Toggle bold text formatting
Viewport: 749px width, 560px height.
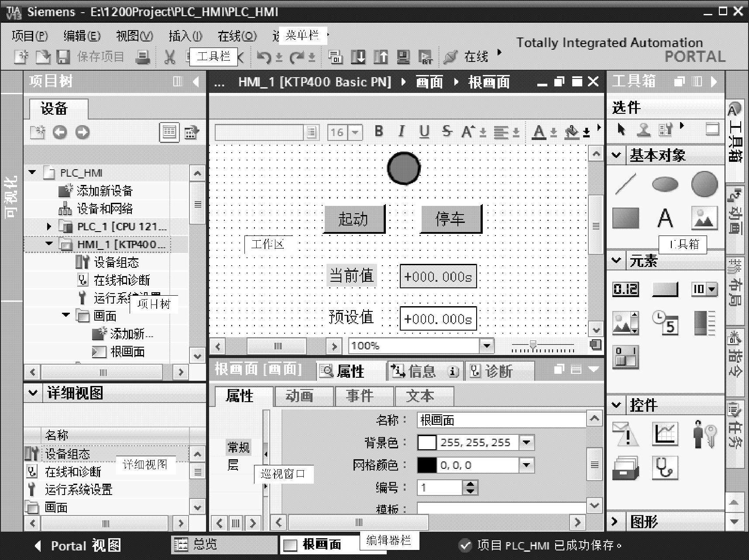point(379,131)
